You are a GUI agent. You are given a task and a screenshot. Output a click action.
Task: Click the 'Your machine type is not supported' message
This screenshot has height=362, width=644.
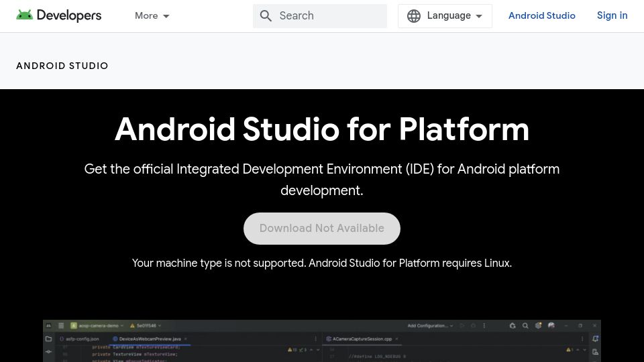[321, 263]
